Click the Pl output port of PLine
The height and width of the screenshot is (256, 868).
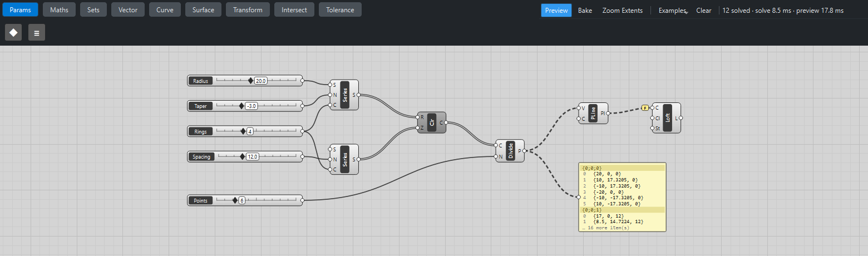tap(608, 113)
